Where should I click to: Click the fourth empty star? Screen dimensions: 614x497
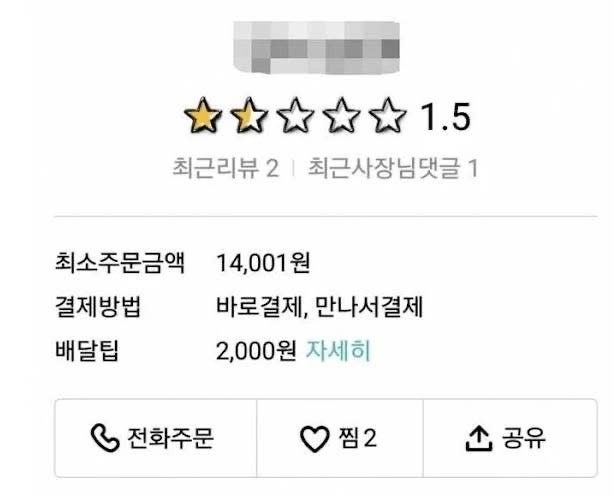[x=341, y=116]
